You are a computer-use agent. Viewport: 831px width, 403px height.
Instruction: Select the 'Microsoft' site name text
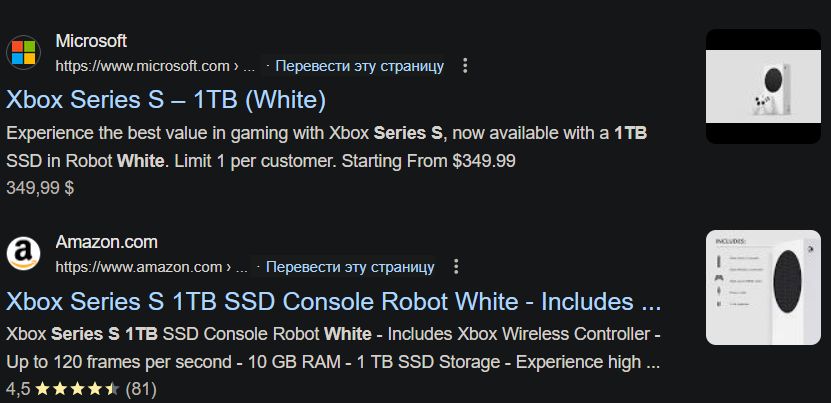(91, 41)
